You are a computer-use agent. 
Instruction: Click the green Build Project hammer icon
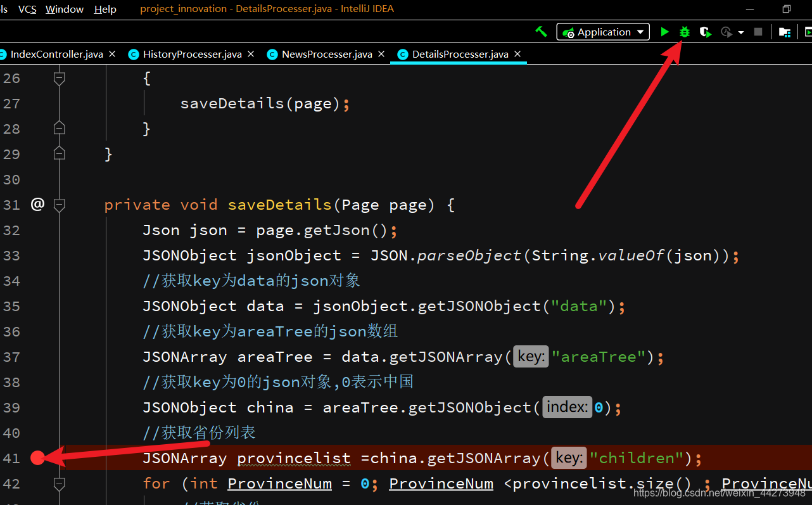tap(541, 32)
